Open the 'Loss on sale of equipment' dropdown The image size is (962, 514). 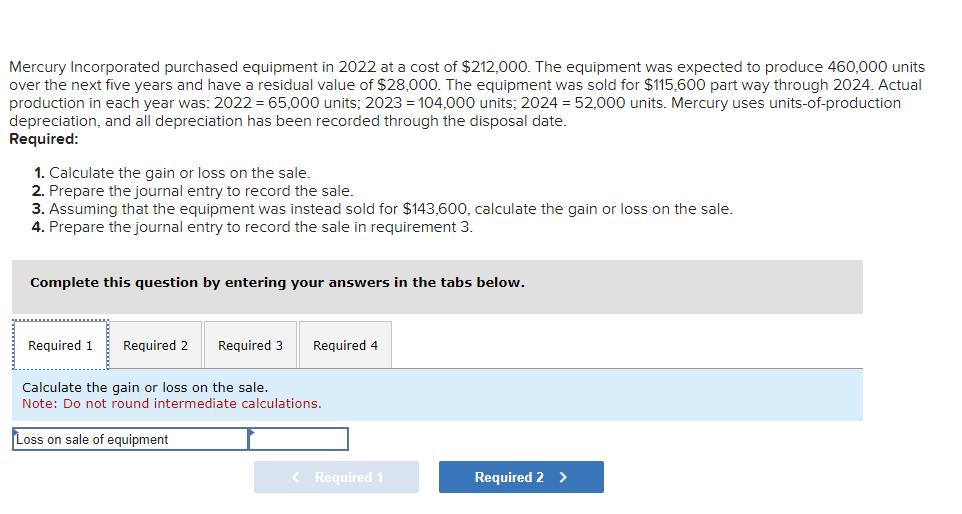(x=130, y=439)
